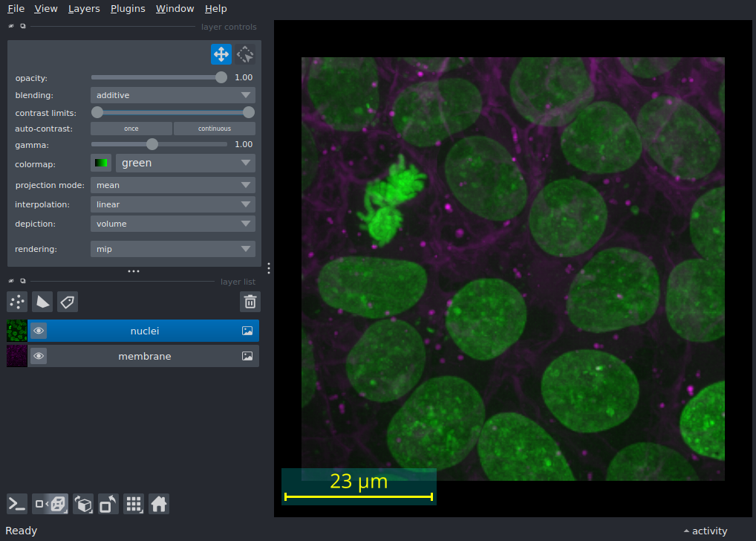Select the transform mode icon
Image resolution: width=756 pixels, height=541 pixels.
[245, 54]
